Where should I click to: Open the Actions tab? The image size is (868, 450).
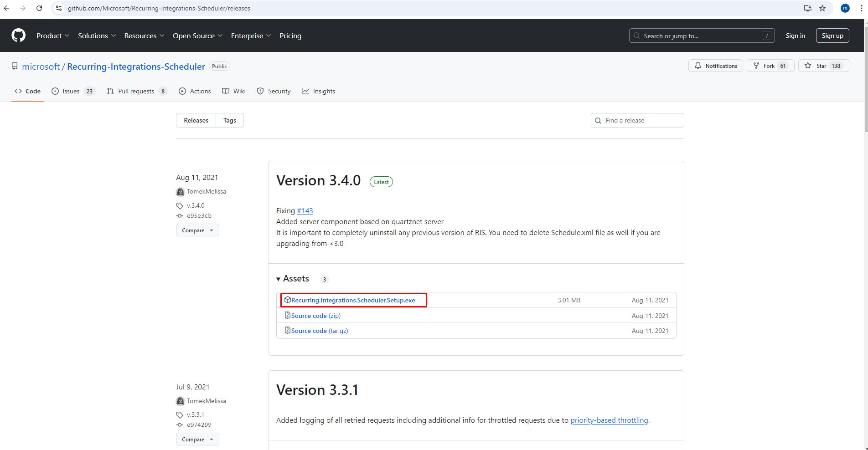pyautogui.click(x=195, y=91)
